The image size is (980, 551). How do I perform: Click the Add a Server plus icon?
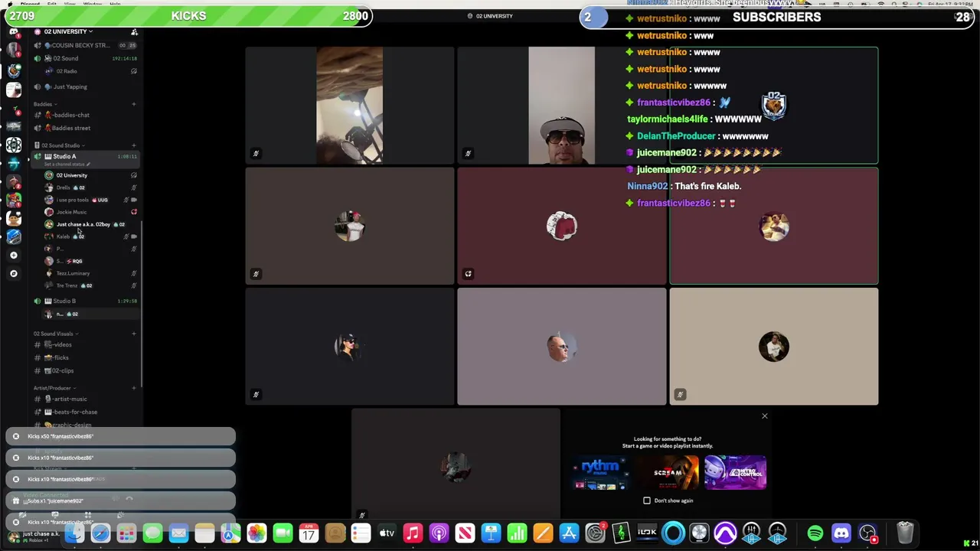point(14,255)
